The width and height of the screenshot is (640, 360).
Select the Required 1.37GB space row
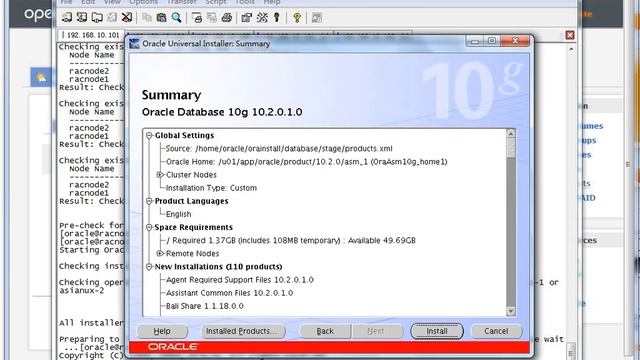pyautogui.click(x=291, y=240)
